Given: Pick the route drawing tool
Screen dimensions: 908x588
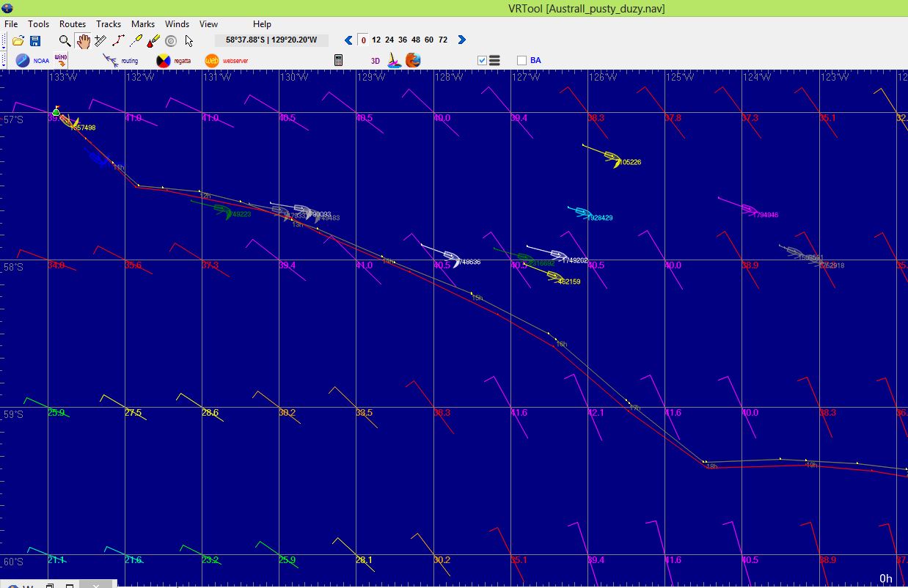Looking at the screenshot, I should point(118,41).
